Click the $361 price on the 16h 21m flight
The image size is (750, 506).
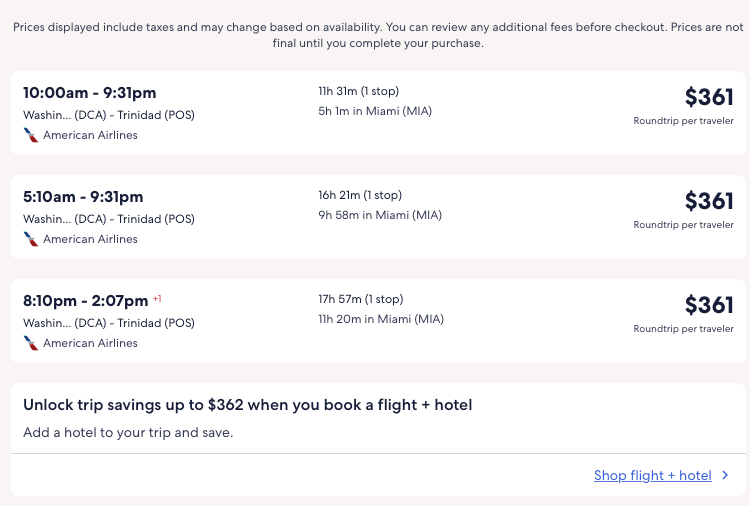point(709,201)
